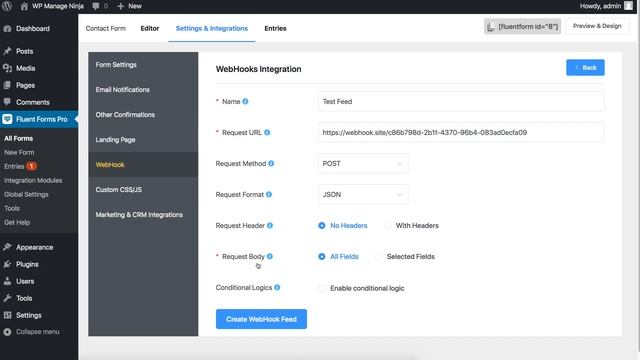Click the Comments sidebar icon
Image resolution: width=640 pixels, height=360 pixels.
[x=7, y=102]
